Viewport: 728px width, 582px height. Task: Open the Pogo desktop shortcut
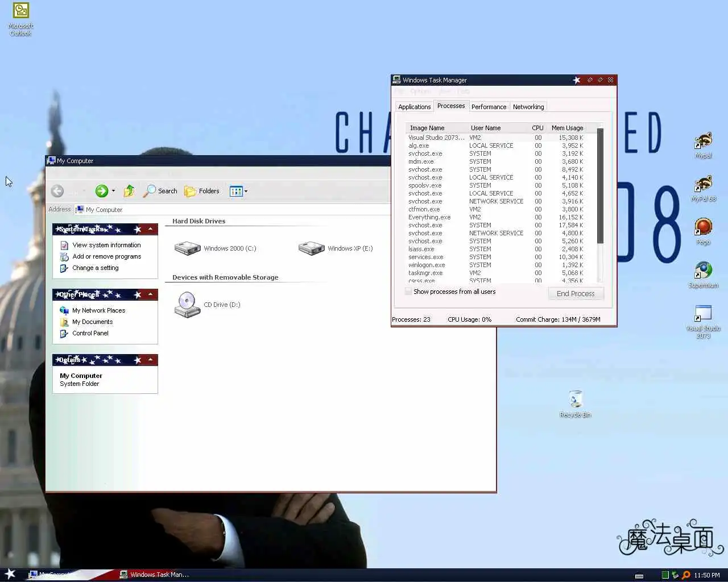pos(704,231)
